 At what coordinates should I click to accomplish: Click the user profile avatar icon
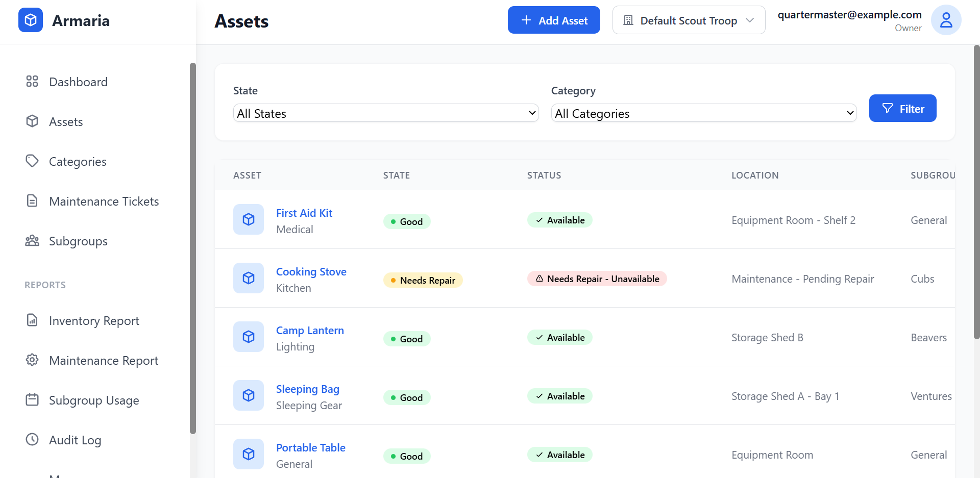(946, 20)
